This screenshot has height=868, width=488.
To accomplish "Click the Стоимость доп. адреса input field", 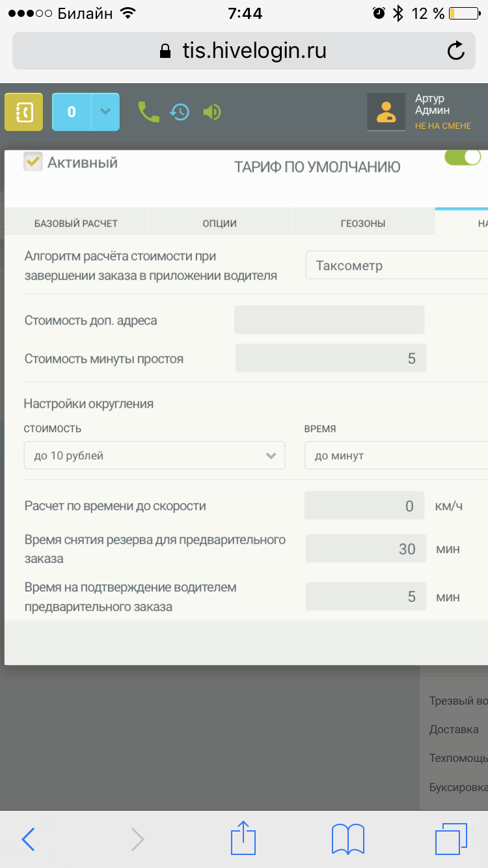I will pos(329,320).
